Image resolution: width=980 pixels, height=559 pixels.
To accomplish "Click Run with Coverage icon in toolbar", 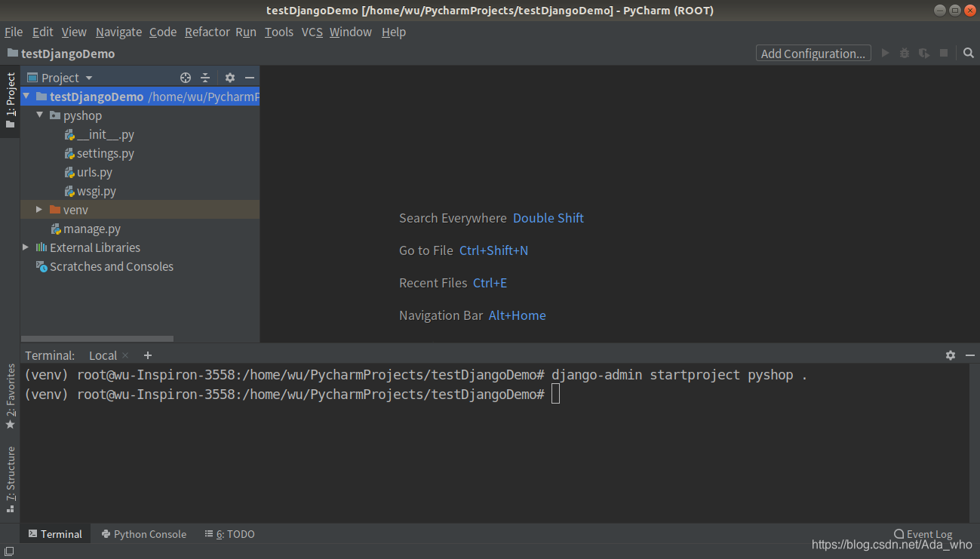I will (x=924, y=53).
